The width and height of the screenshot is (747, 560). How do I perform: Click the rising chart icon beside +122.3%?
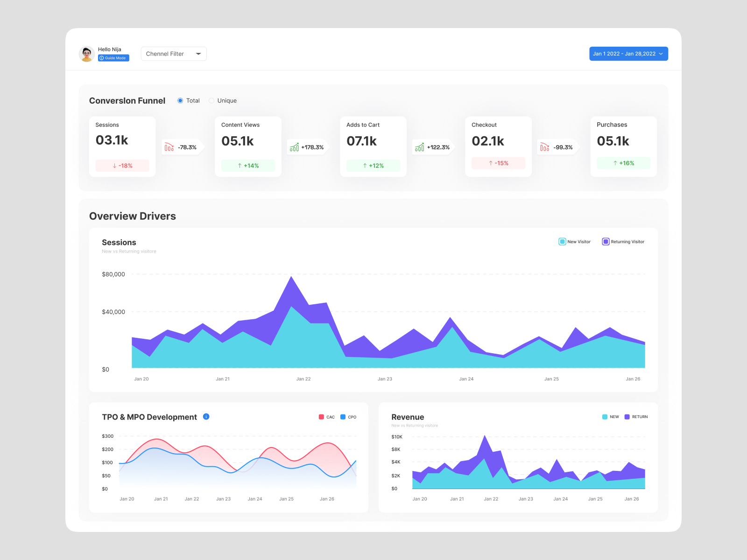click(419, 147)
